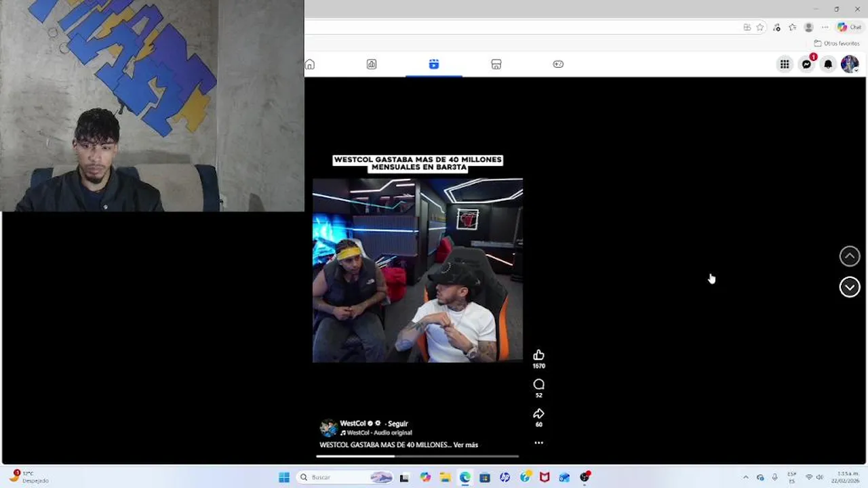Show hidden system tray icons
The width and height of the screenshot is (868, 488).
click(746, 477)
